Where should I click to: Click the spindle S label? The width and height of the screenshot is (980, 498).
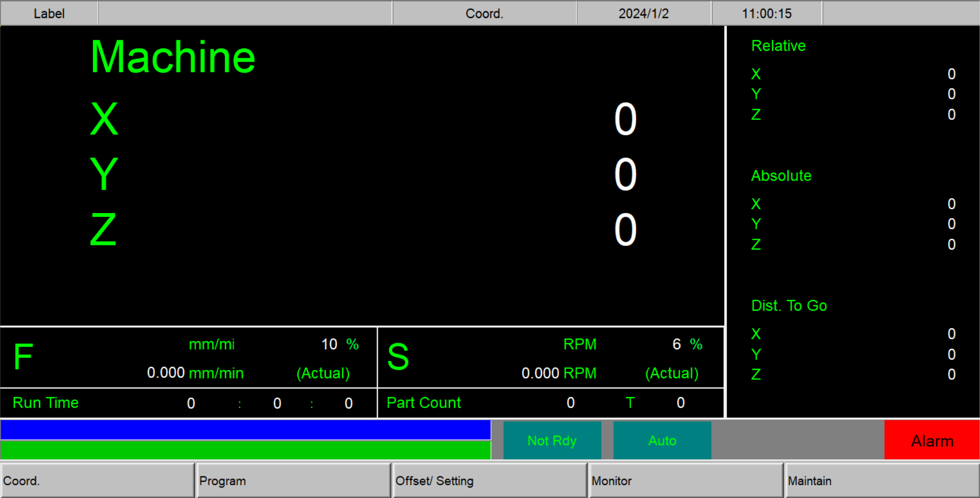coord(398,357)
